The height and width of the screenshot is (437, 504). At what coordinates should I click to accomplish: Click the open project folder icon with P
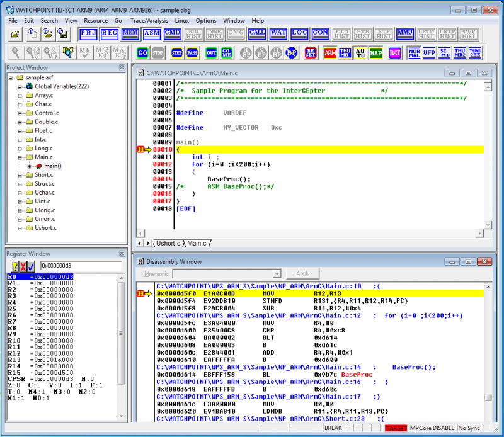(x=47, y=34)
